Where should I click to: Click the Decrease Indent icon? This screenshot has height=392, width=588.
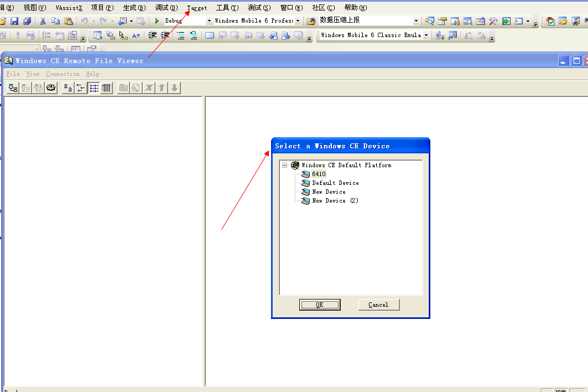[x=152, y=35]
